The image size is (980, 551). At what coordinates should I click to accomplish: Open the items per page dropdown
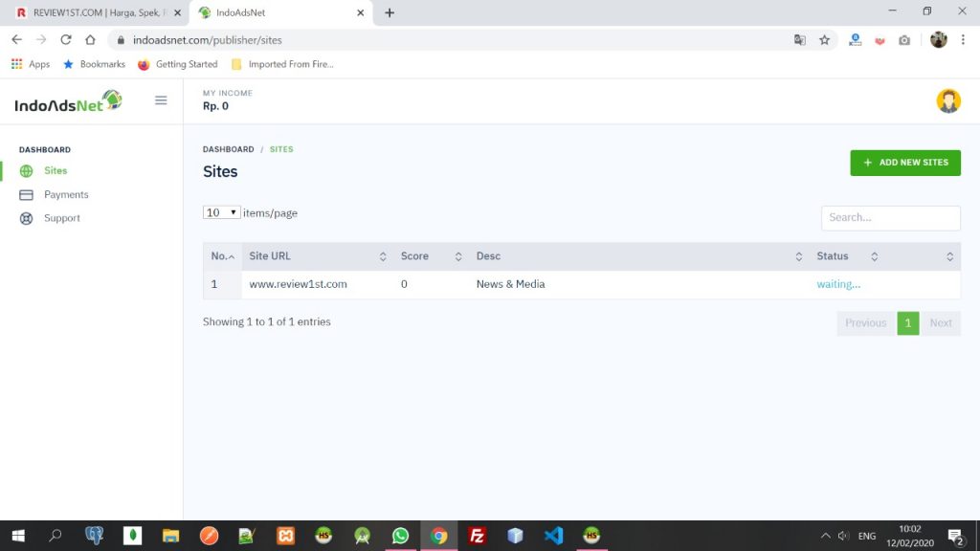coord(221,212)
